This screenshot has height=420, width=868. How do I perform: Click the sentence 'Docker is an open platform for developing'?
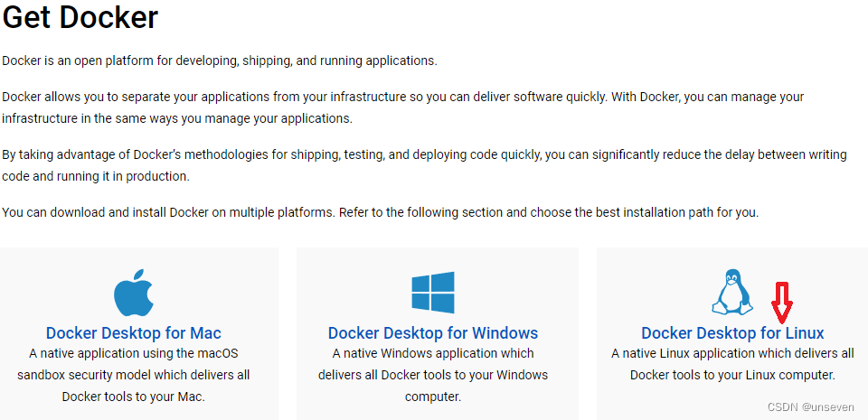tap(220, 61)
